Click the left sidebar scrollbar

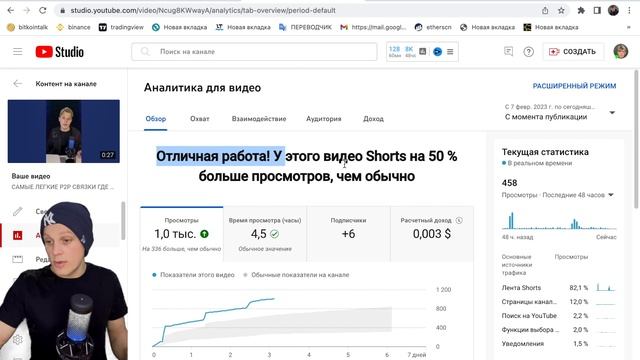(123, 220)
